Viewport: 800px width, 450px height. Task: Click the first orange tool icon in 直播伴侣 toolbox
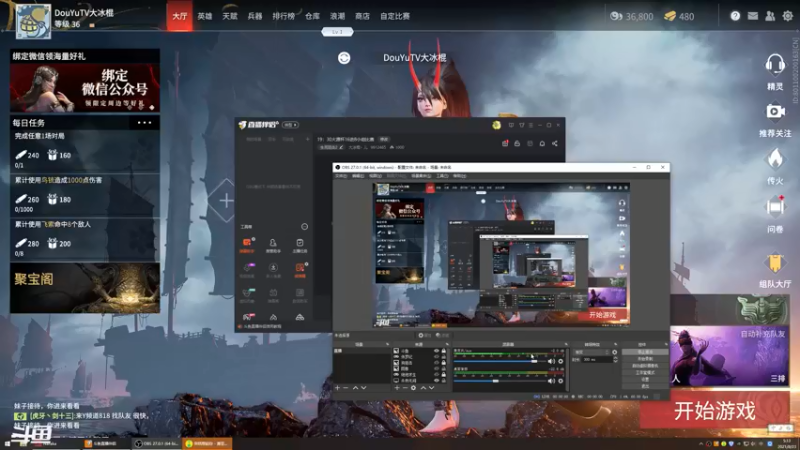click(x=247, y=243)
